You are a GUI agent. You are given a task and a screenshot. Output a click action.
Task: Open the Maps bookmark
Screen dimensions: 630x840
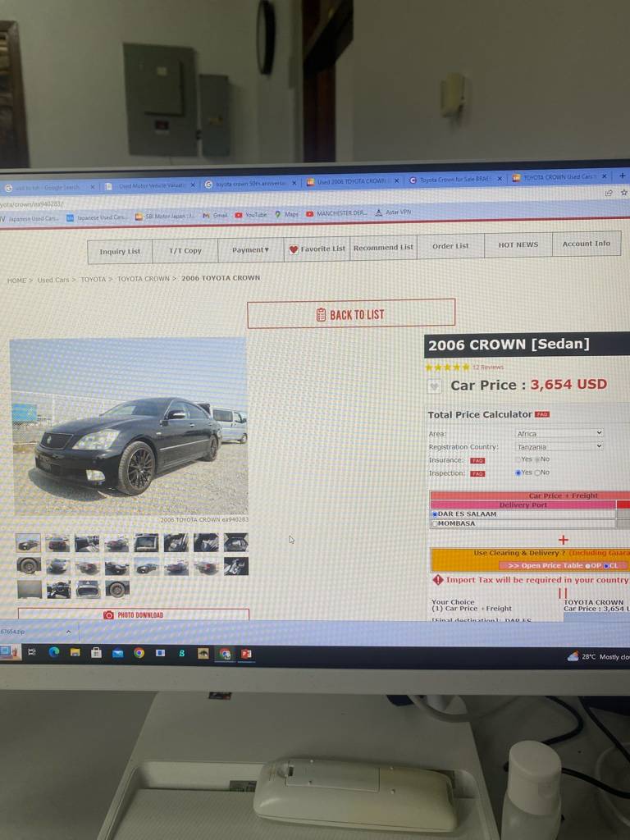coord(286,214)
